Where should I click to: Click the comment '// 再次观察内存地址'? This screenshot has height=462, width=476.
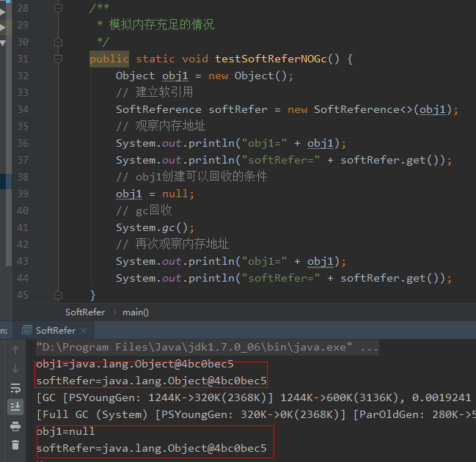[172, 244]
